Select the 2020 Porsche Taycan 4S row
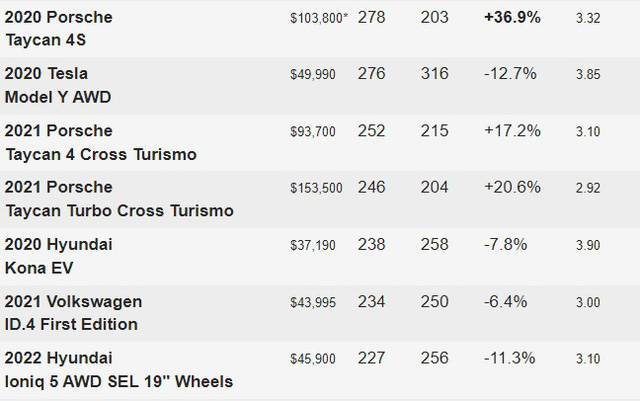Screen dimensions: 640x401 [x=320, y=29]
